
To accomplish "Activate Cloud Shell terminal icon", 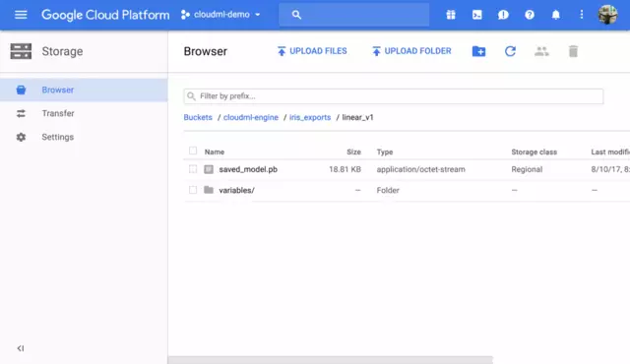I will (x=476, y=15).
